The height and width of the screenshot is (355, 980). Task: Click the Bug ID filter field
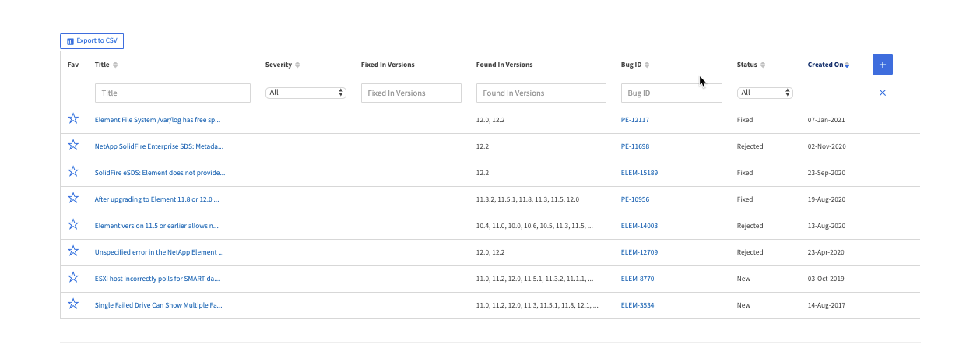click(671, 93)
